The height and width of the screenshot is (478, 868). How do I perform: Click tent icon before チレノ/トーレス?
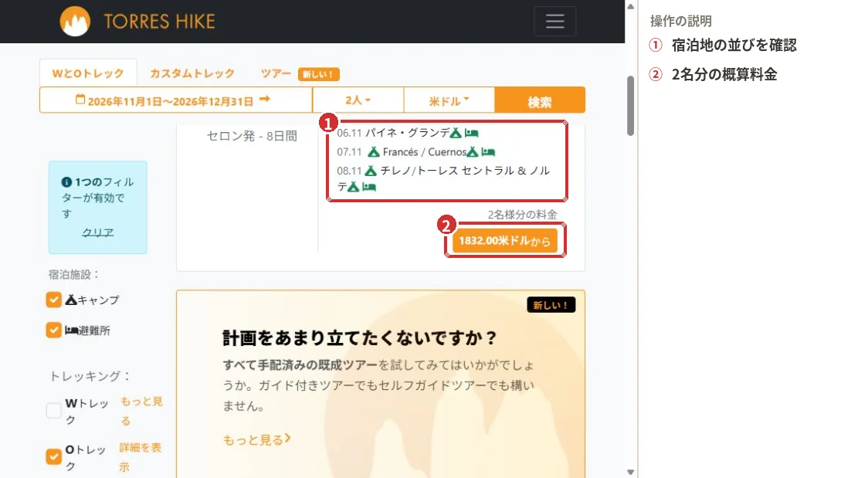[x=371, y=171]
